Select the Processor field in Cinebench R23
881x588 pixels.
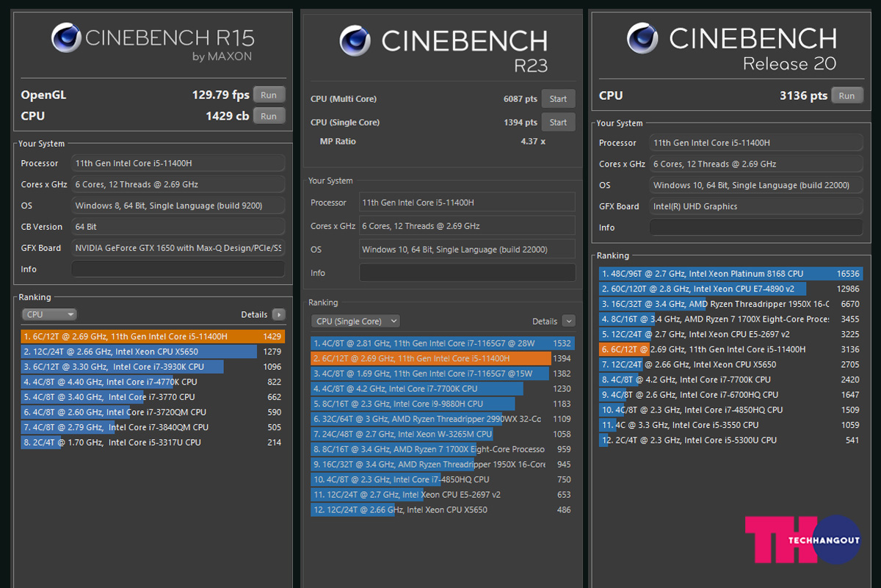click(467, 202)
